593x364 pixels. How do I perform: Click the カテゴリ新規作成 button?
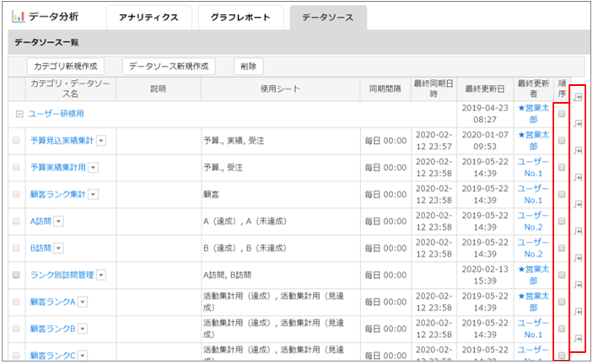pos(66,67)
